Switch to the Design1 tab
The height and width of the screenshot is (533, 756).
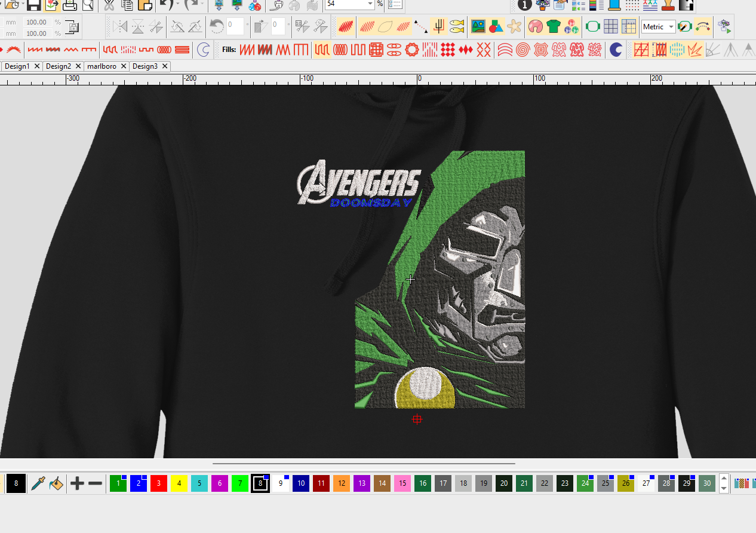click(x=17, y=66)
